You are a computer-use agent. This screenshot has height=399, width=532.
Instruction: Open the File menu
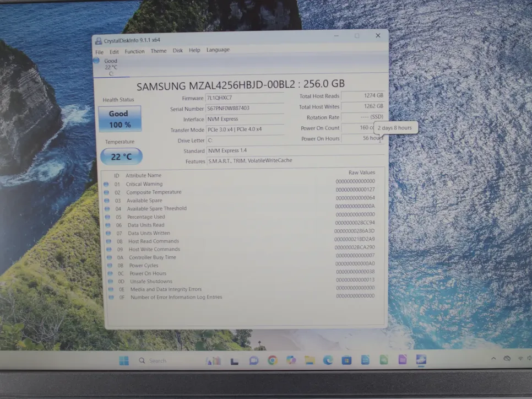click(100, 52)
